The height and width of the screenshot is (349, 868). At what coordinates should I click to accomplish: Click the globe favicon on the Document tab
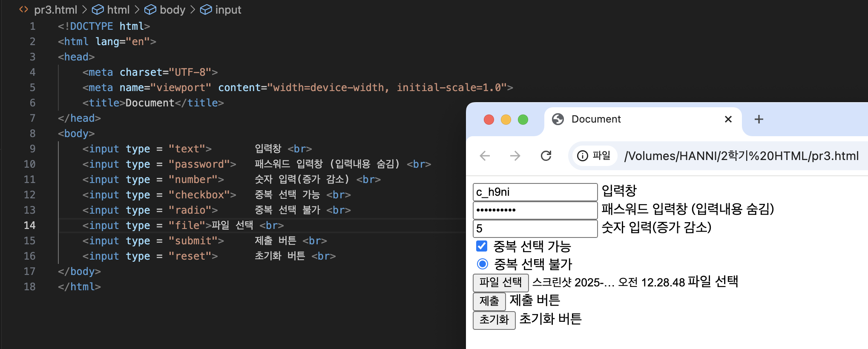[x=558, y=119]
